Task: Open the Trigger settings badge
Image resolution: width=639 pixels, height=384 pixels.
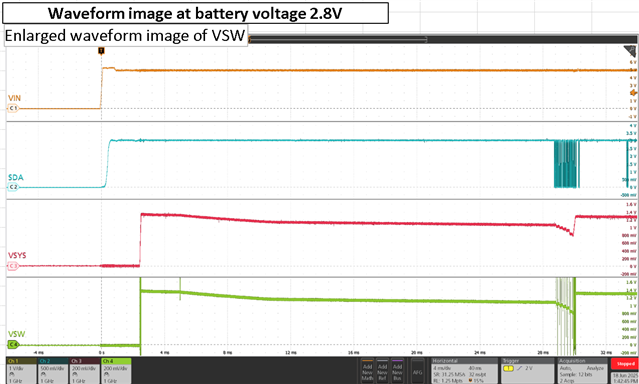Action: [x=528, y=371]
